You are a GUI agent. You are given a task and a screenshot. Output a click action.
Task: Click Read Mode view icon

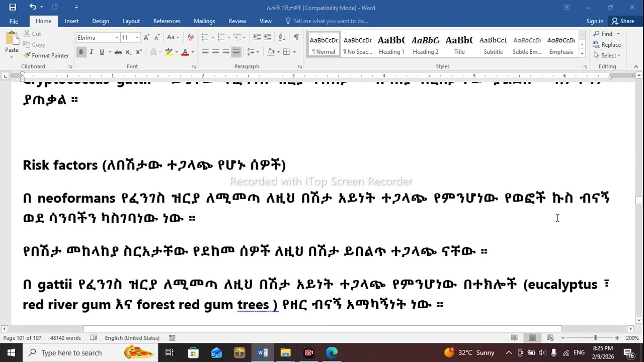click(x=514, y=338)
